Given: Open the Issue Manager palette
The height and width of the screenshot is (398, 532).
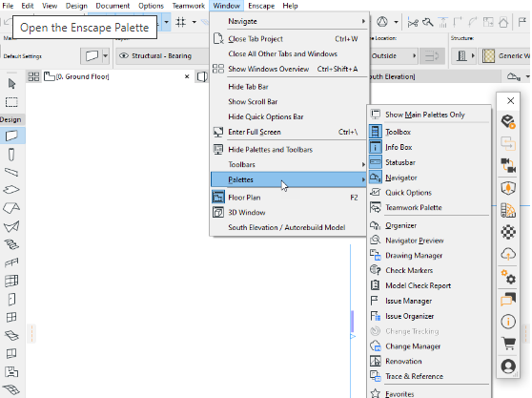Looking at the screenshot, I should [429, 301].
